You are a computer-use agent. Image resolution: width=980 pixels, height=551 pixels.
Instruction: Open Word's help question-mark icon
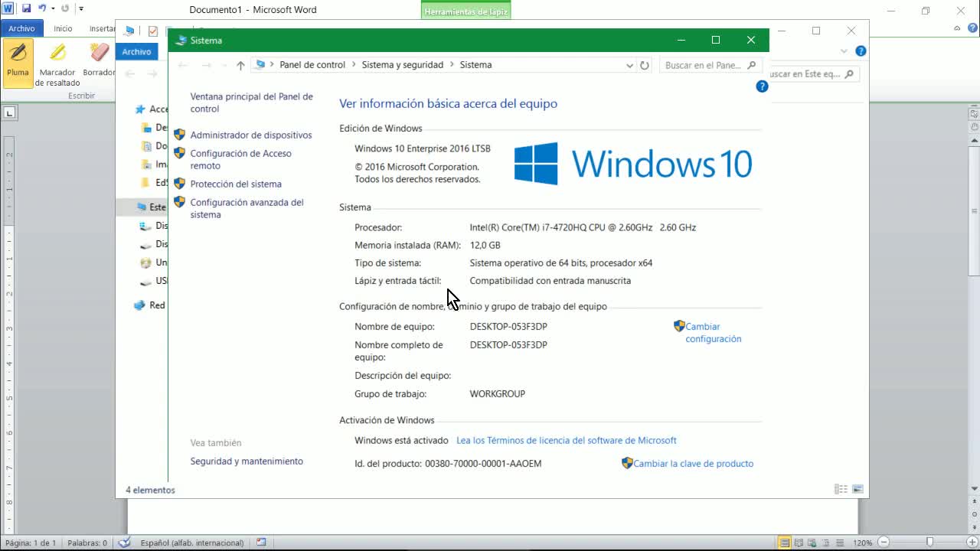[x=972, y=28]
